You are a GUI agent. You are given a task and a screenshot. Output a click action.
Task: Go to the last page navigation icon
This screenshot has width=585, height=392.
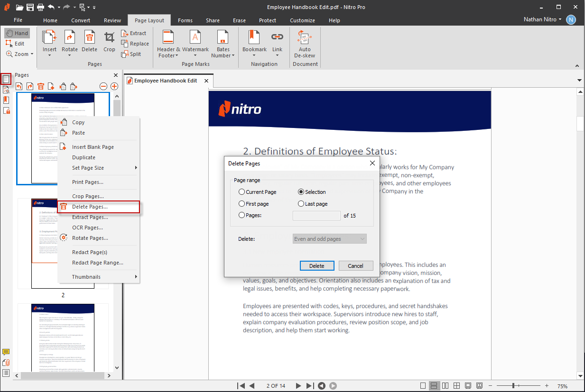(x=310, y=386)
